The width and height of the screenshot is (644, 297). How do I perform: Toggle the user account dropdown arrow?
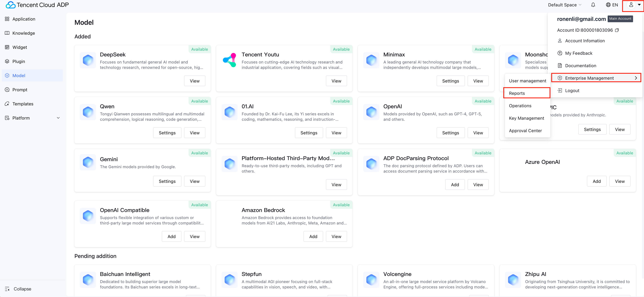click(x=639, y=5)
